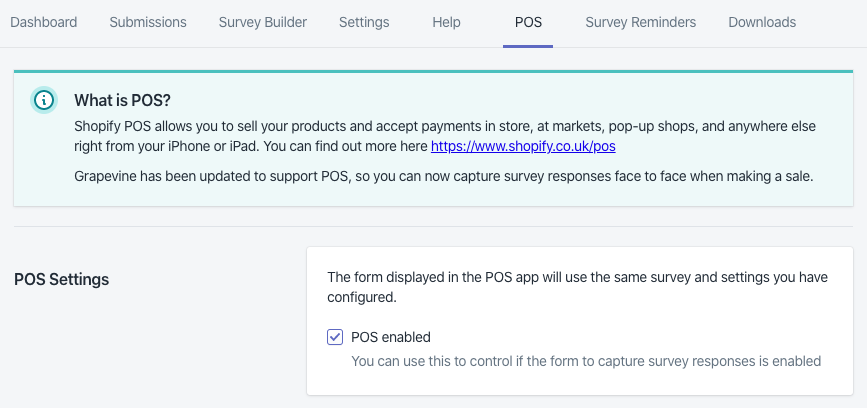Open the Settings tab

click(x=364, y=22)
